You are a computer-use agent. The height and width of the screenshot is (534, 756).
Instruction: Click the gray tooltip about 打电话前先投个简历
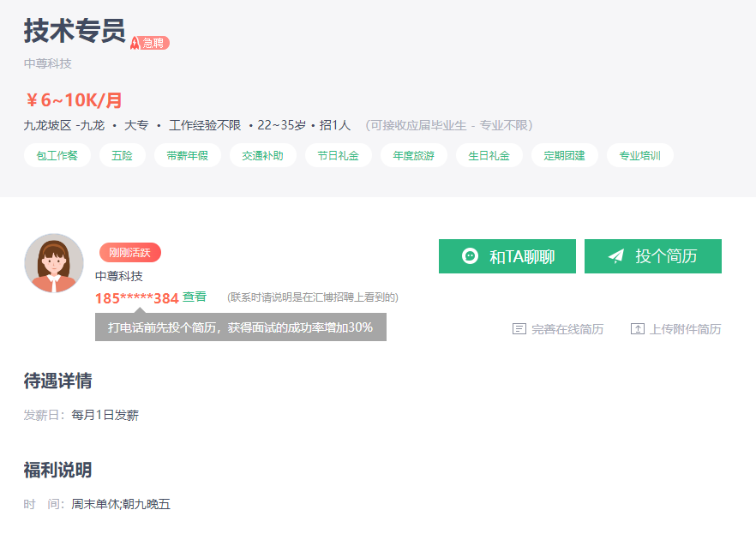click(241, 327)
